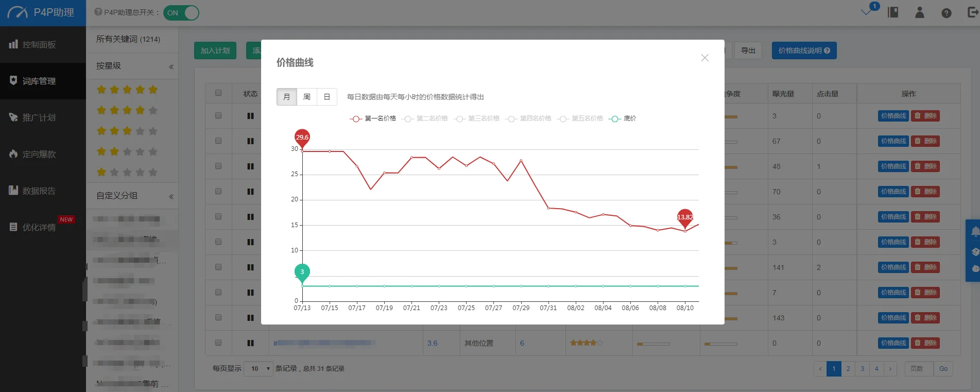Viewport: 980px width, 392px height.
Task: Close the 价格曲线 dialog
Action: pos(704,58)
